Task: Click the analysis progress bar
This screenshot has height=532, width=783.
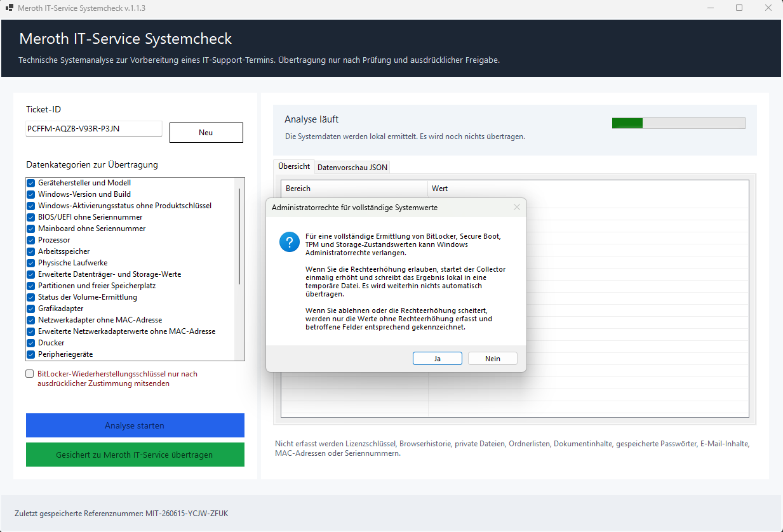Action: click(678, 123)
